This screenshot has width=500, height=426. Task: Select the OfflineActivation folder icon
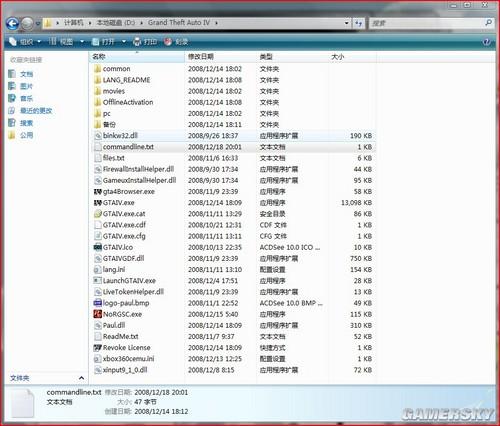(x=97, y=102)
